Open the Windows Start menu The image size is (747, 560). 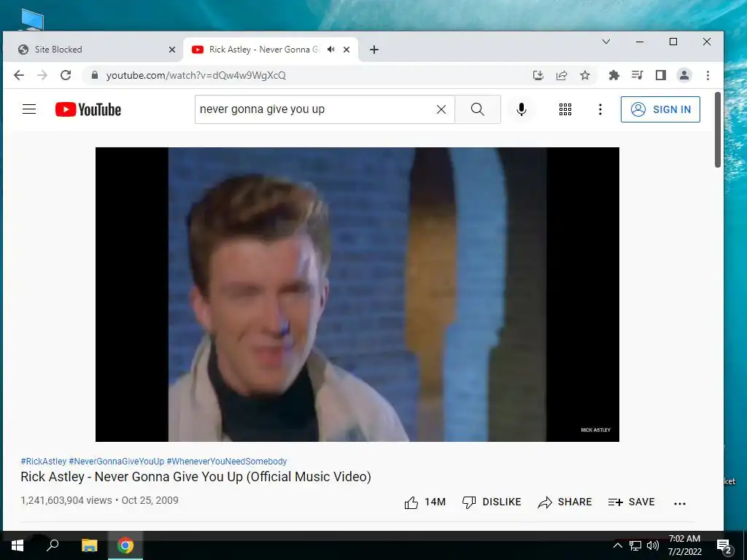[x=18, y=545]
